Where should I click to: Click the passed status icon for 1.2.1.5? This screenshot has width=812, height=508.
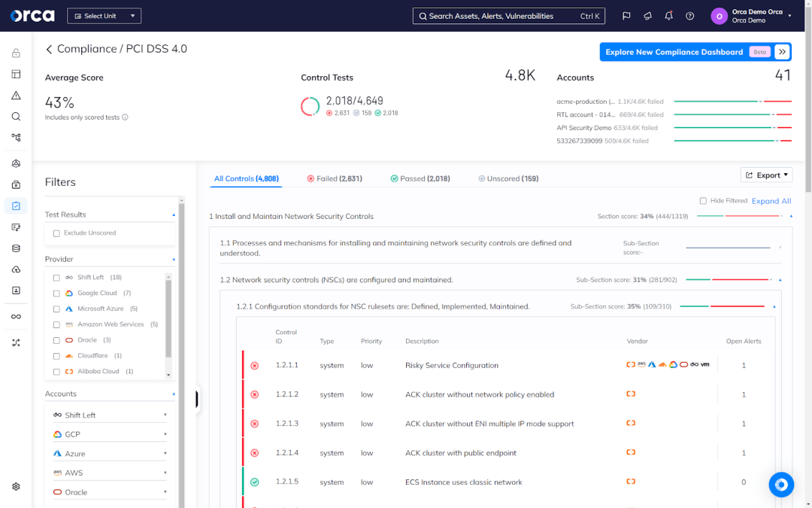[x=254, y=482]
